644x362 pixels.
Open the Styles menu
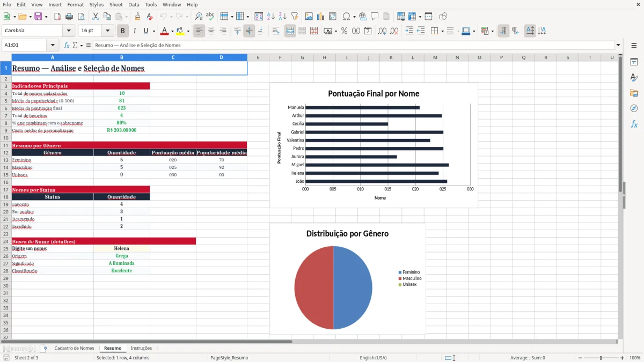[97, 4]
